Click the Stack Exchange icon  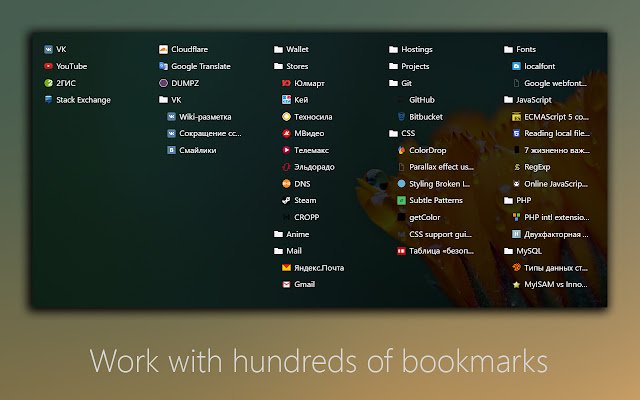pos(49,100)
